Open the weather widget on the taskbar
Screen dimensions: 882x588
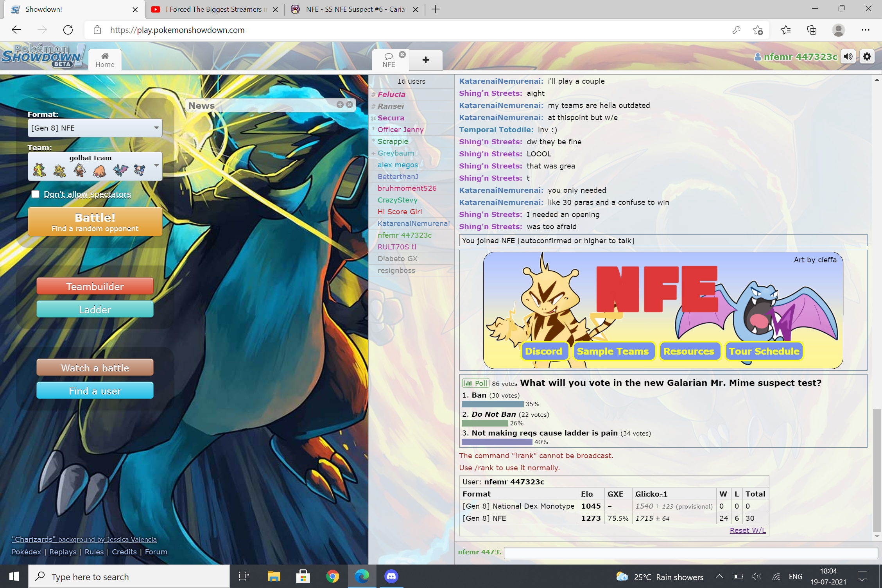point(660,577)
